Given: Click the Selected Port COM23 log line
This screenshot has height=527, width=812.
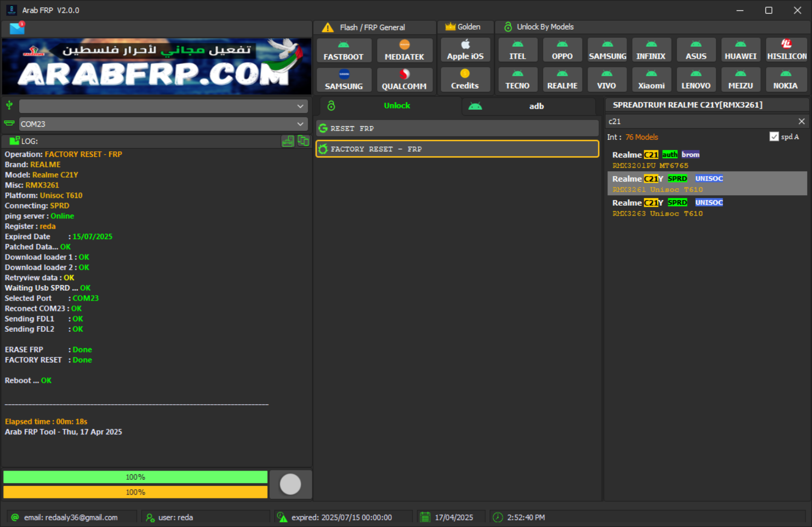Looking at the screenshot, I should 52,298.
